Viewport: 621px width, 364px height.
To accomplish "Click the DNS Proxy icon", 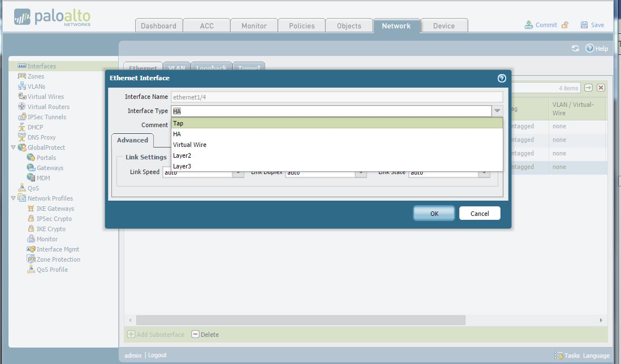I will click(22, 137).
